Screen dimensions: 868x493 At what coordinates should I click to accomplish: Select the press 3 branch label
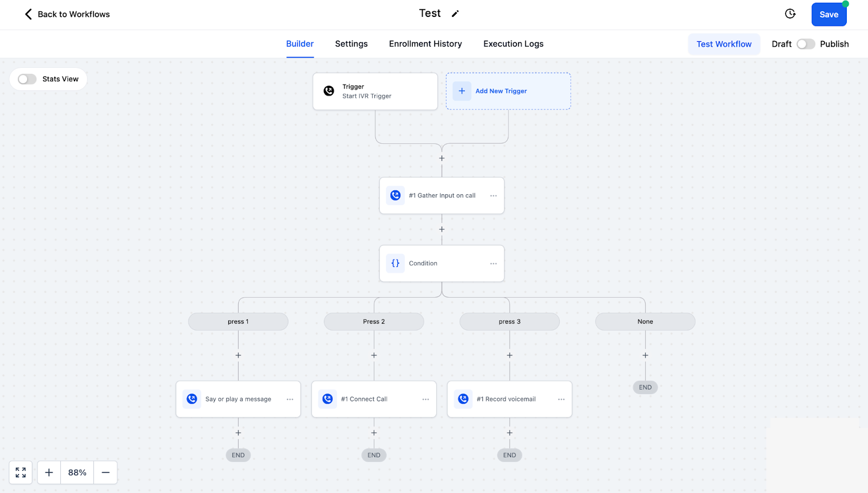pos(509,322)
